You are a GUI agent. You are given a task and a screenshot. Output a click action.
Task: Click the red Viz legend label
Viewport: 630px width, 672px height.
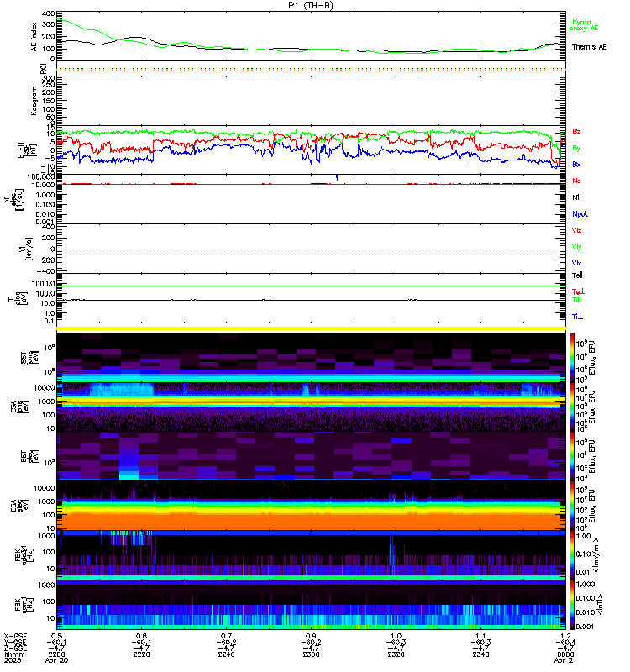[576, 230]
